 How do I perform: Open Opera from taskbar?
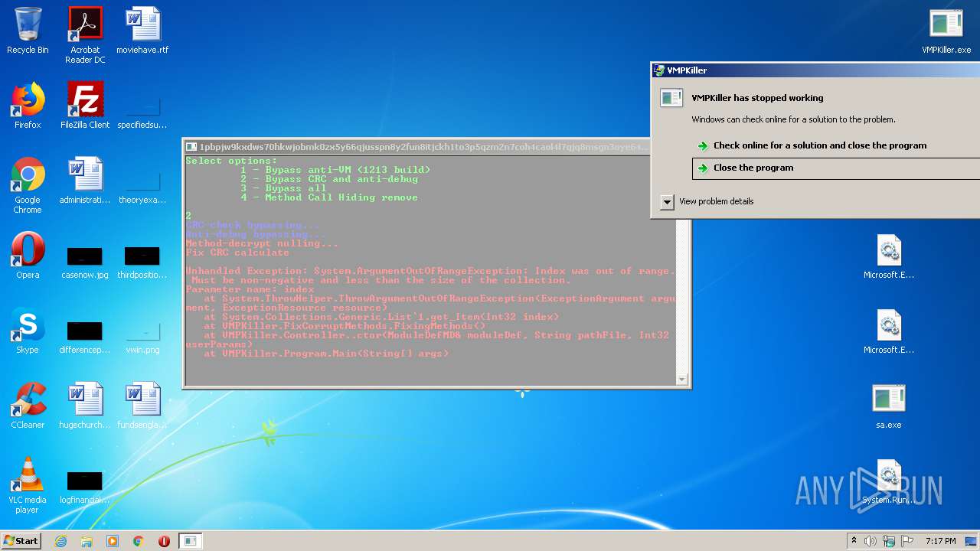(164, 541)
